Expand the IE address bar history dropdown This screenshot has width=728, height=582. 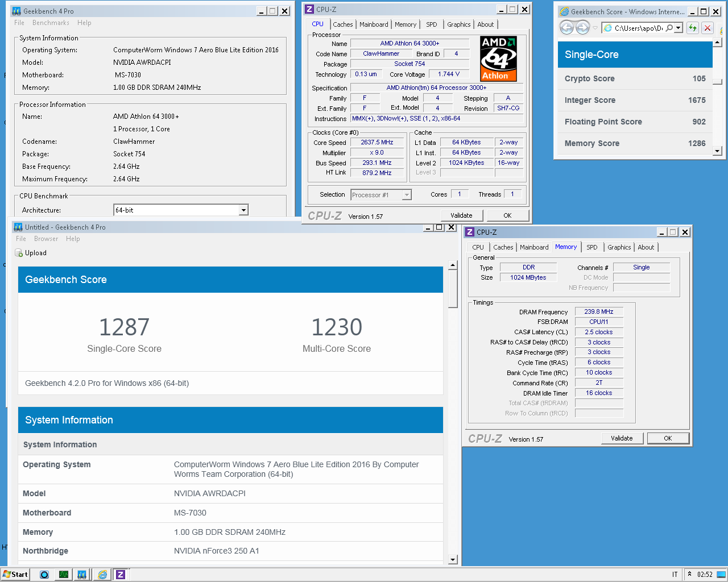click(678, 28)
